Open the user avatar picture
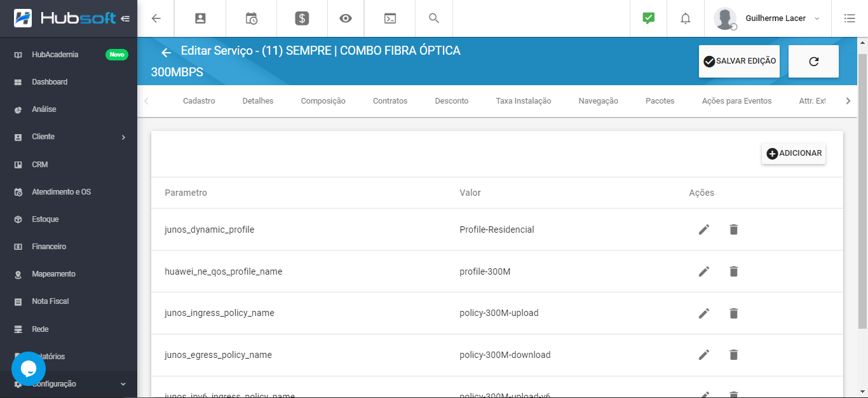 725,18
